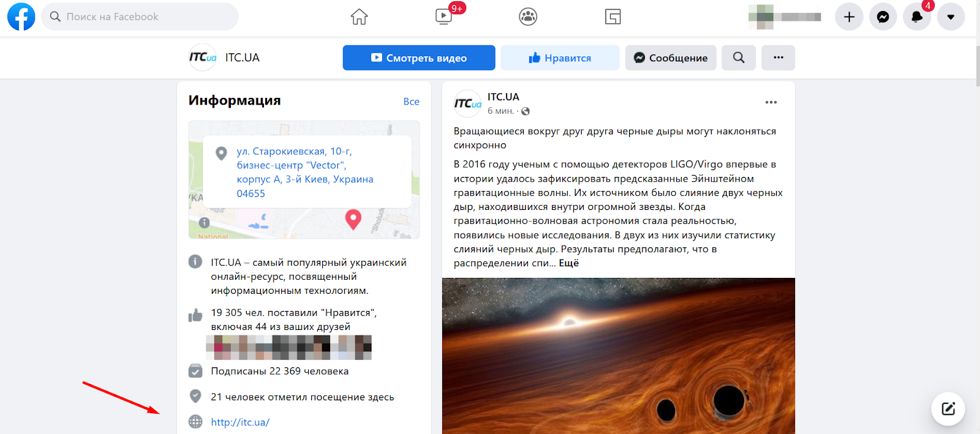Click the red map location pin
This screenshot has width=980, height=434.
click(x=353, y=219)
